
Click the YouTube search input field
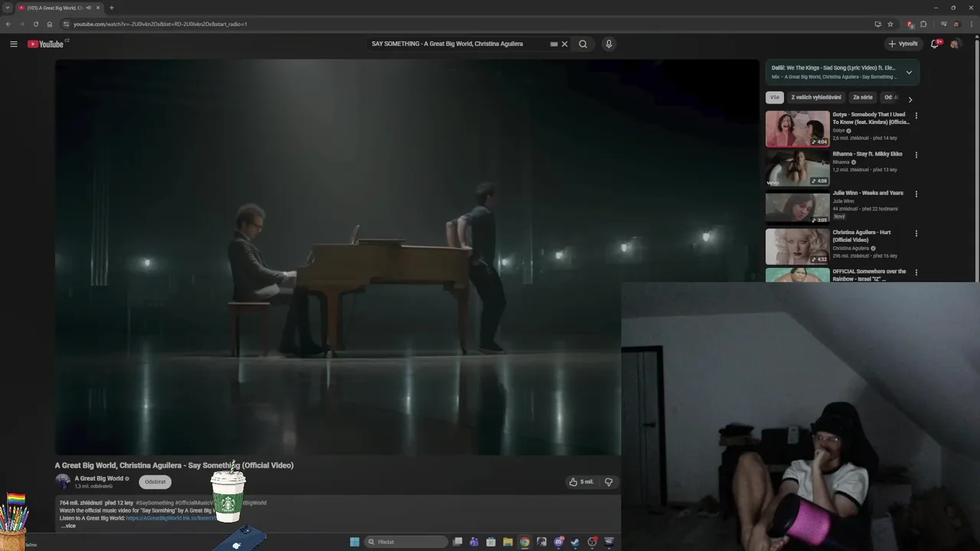pyautogui.click(x=458, y=44)
